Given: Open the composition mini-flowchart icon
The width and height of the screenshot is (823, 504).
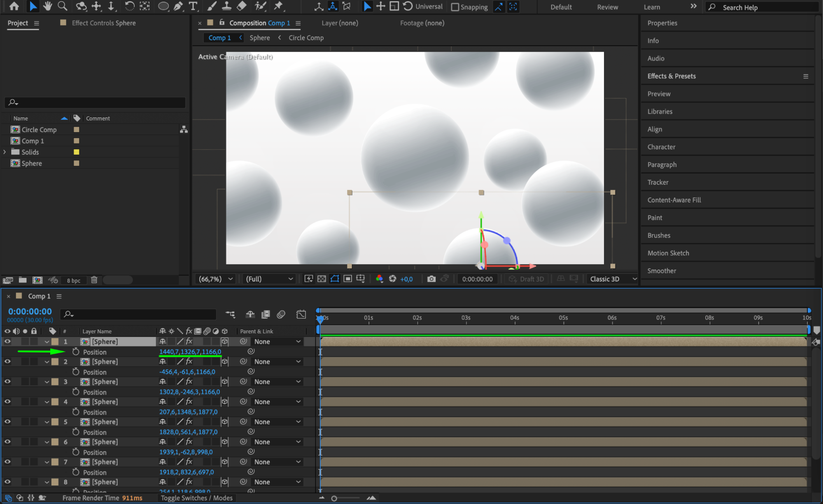Looking at the screenshot, I should pyautogui.click(x=231, y=314).
